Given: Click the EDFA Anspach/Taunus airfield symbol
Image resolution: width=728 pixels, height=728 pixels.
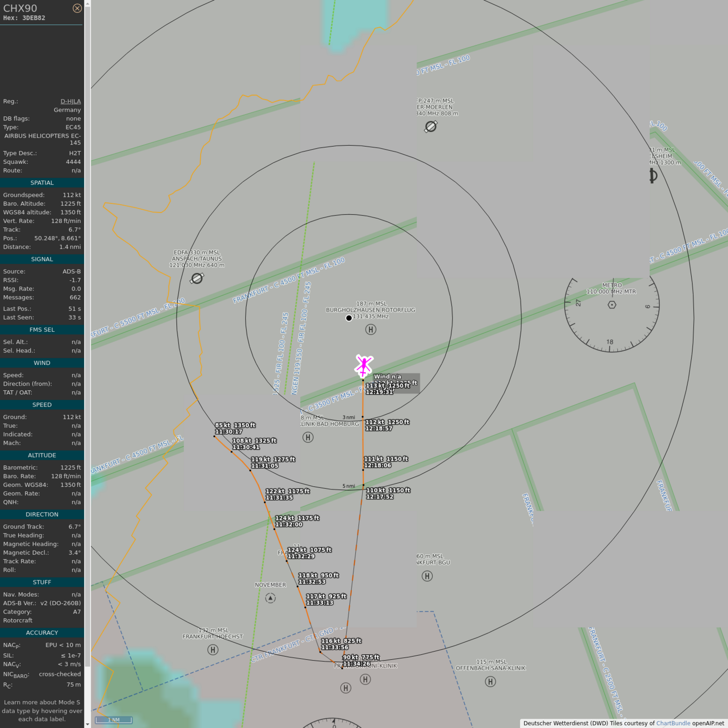Looking at the screenshot, I should tap(197, 278).
